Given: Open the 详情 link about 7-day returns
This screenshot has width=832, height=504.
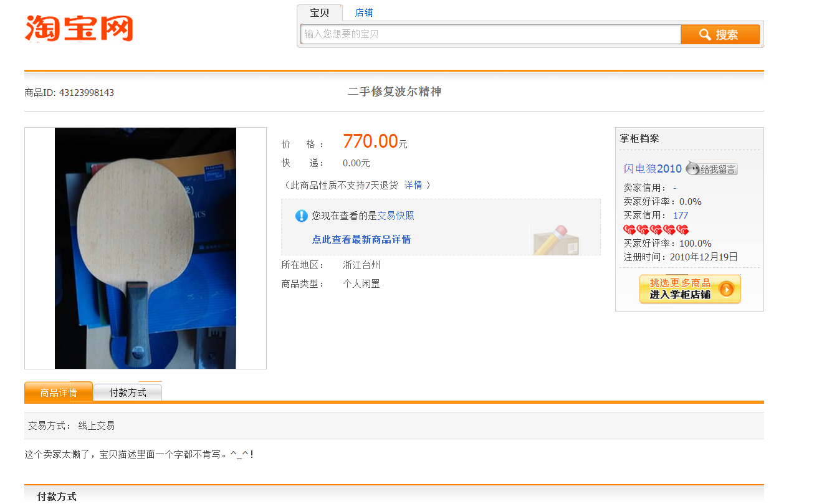Looking at the screenshot, I should 413,185.
